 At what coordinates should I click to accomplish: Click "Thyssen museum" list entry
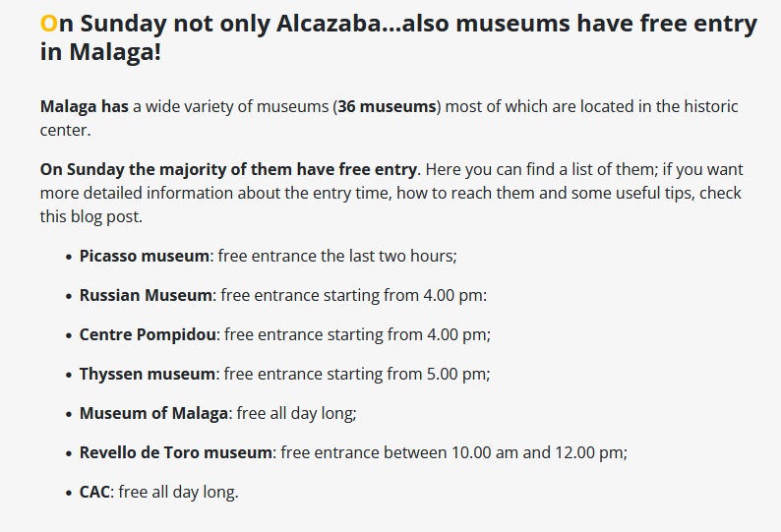point(147,374)
